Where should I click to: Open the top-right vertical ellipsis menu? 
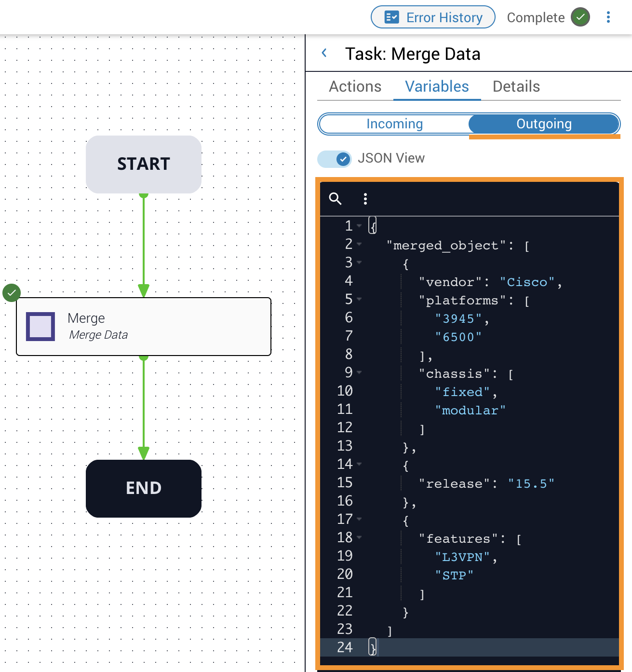tap(608, 17)
